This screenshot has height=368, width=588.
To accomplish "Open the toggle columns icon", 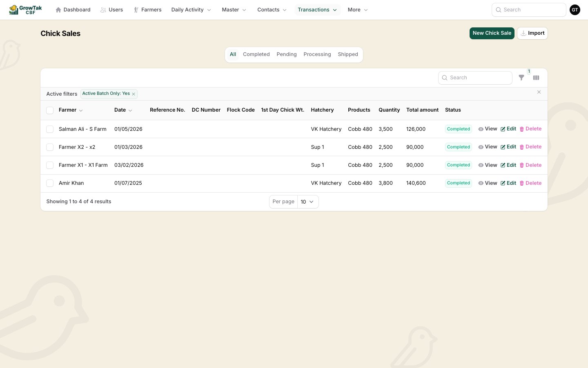I will (536, 78).
